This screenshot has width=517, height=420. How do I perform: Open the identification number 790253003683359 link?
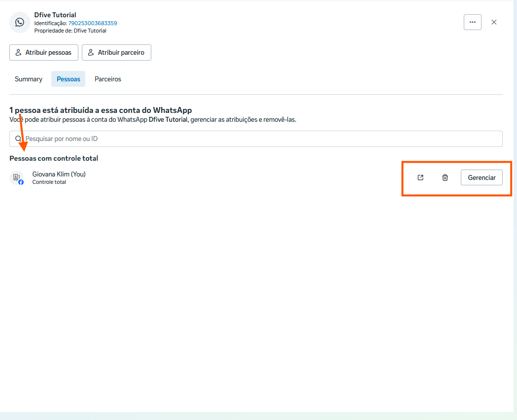(92, 23)
